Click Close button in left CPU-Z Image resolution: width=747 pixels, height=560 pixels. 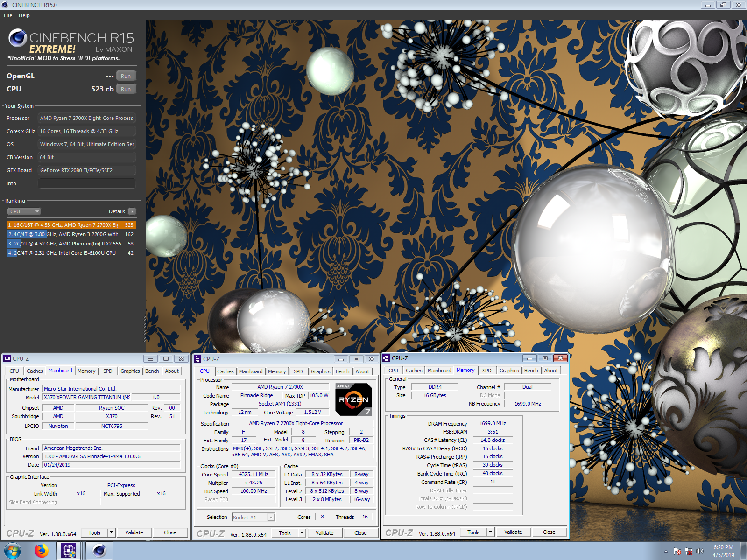click(x=170, y=532)
